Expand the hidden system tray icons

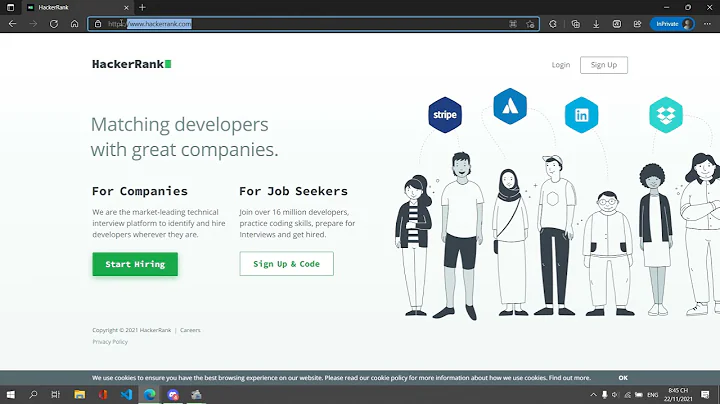pos(593,395)
